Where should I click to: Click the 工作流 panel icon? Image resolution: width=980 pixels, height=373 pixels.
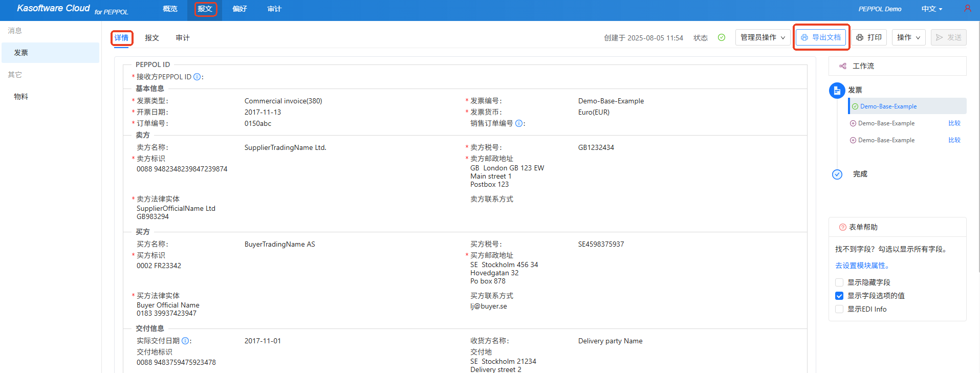pyautogui.click(x=843, y=66)
